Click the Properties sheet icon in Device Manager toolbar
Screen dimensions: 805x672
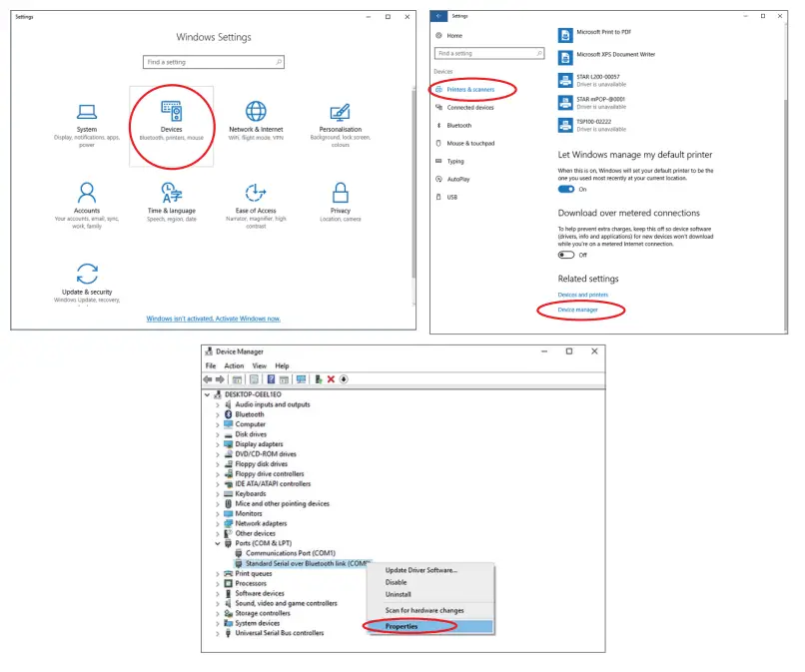coord(254,379)
